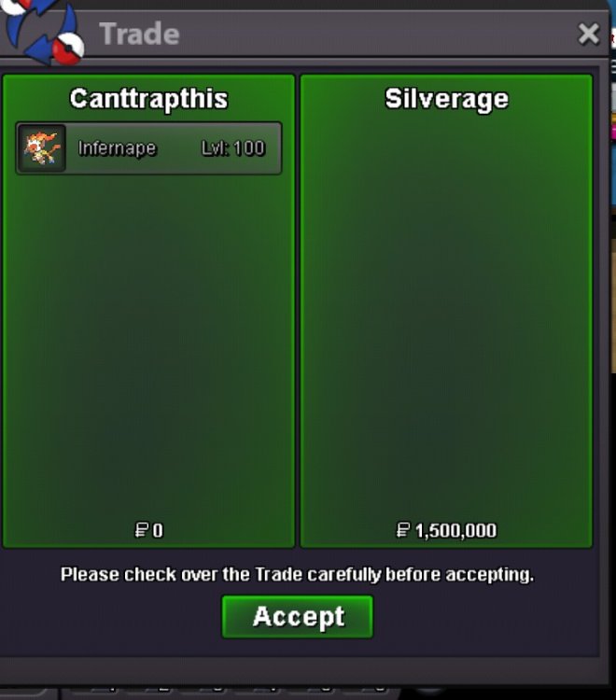Click the Pokedollar symbol under Silverage

pos(403,530)
